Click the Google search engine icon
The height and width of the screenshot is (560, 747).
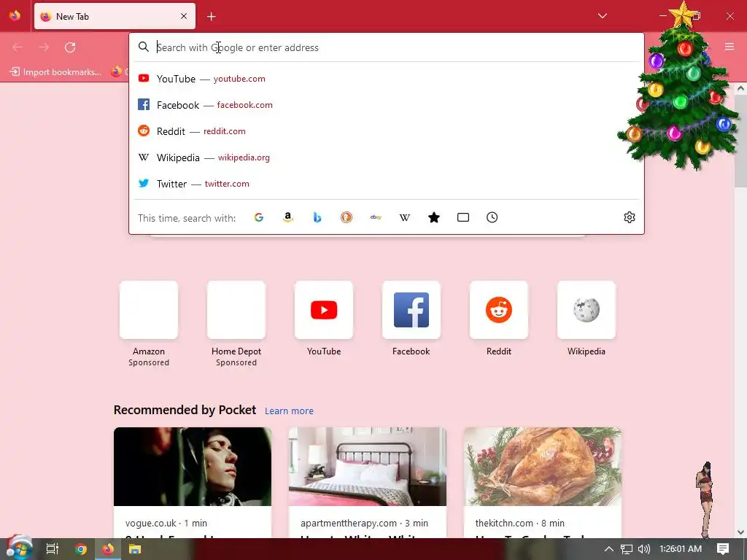pyautogui.click(x=259, y=217)
